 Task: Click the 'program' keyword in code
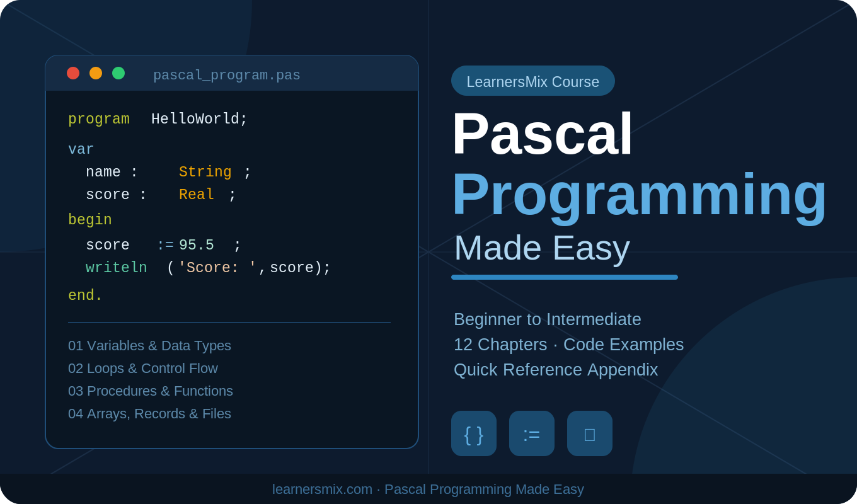click(x=99, y=119)
